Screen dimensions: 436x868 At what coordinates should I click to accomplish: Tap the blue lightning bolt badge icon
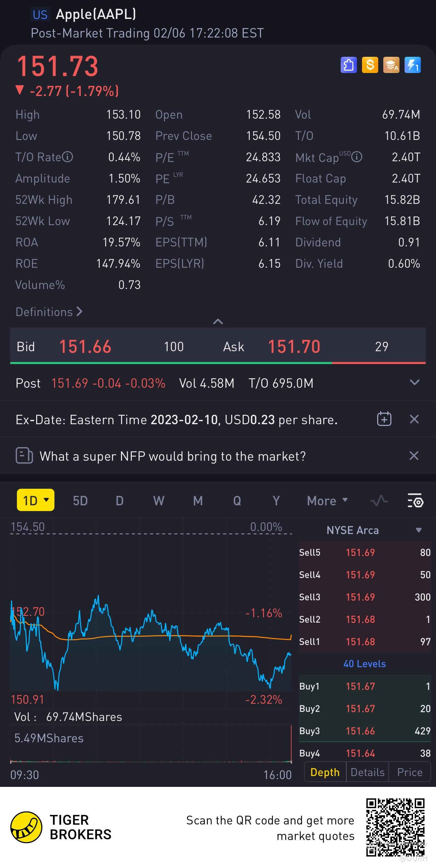(x=413, y=65)
